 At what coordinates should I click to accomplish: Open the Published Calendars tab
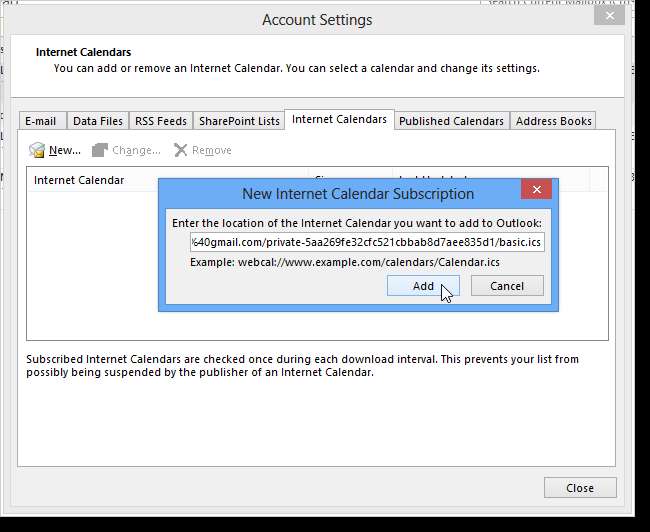(x=451, y=121)
